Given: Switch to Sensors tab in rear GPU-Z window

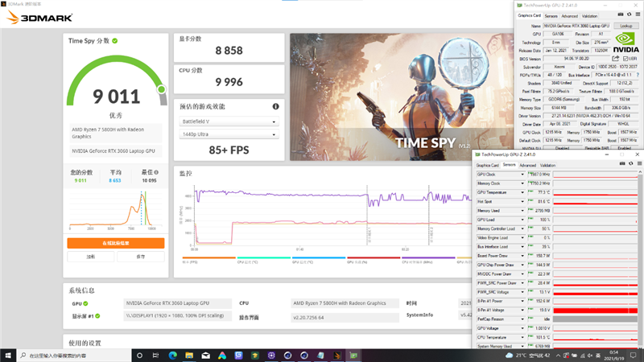Looking at the screenshot, I should (551, 16).
